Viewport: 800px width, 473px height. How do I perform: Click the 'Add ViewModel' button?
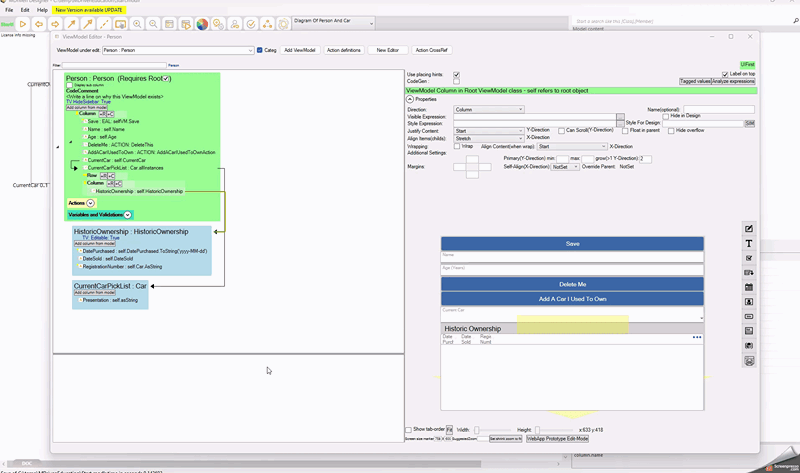(300, 50)
